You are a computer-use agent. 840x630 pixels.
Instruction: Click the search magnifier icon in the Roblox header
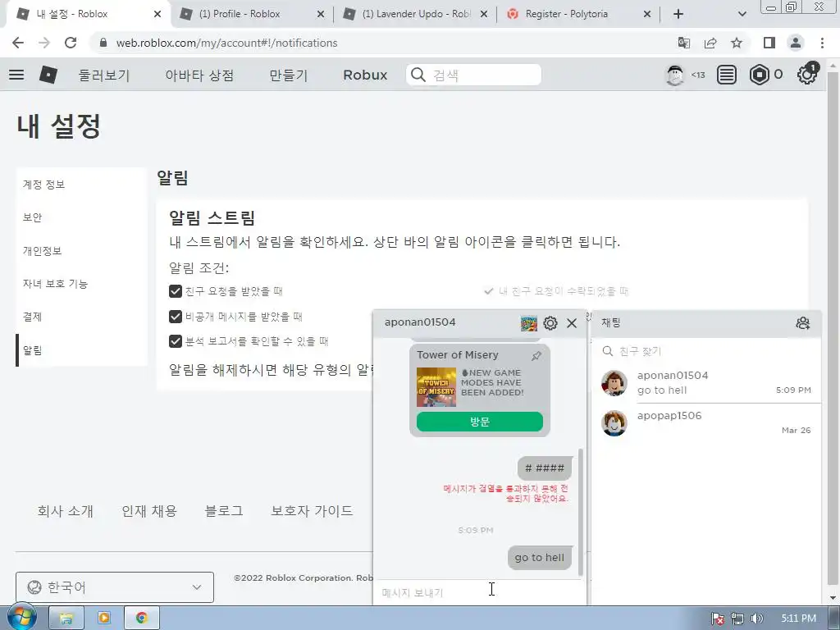click(x=418, y=75)
